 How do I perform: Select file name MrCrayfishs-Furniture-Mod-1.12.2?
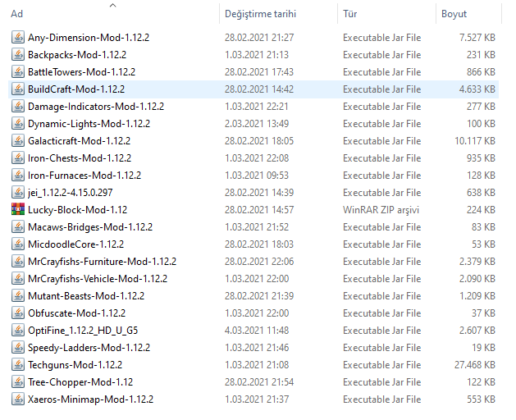(x=102, y=262)
